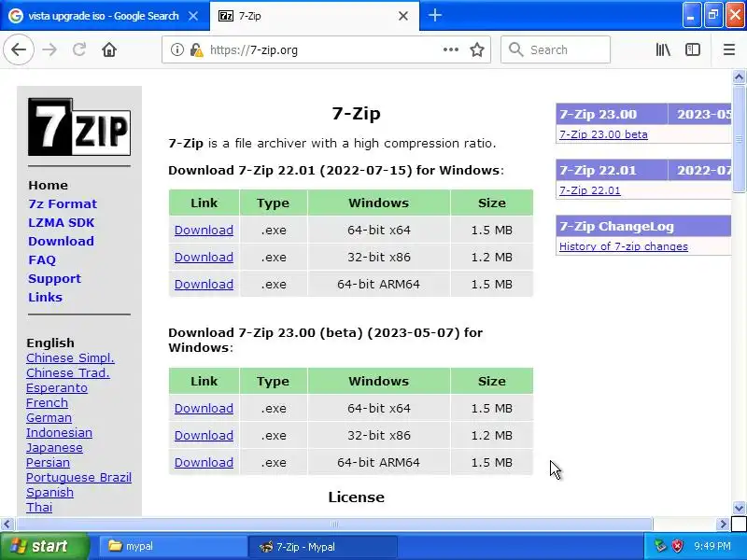This screenshot has width=747, height=560.
Task: Switch language to French
Action: pyautogui.click(x=48, y=403)
